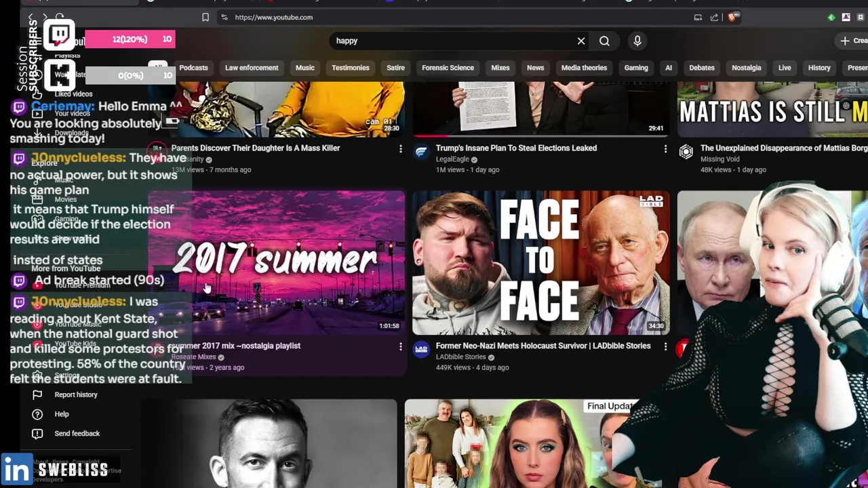Visit the LADbible Stories channel name

(x=461, y=357)
